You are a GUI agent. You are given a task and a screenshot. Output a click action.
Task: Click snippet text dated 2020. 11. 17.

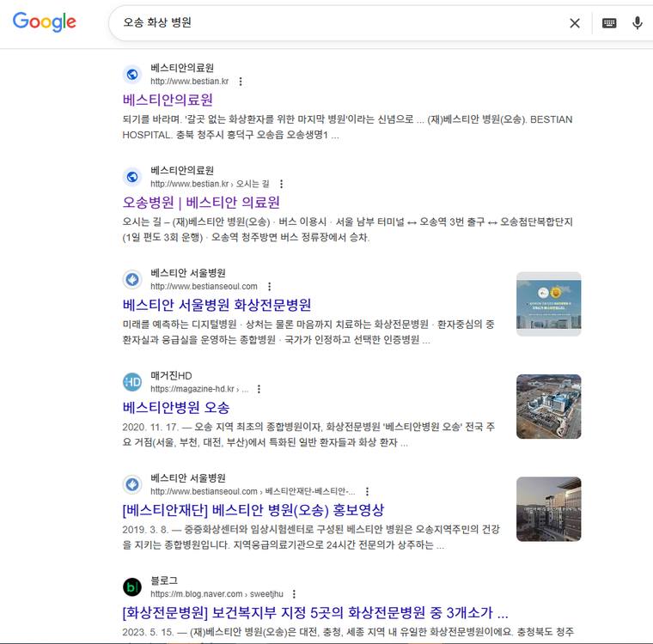(308, 434)
